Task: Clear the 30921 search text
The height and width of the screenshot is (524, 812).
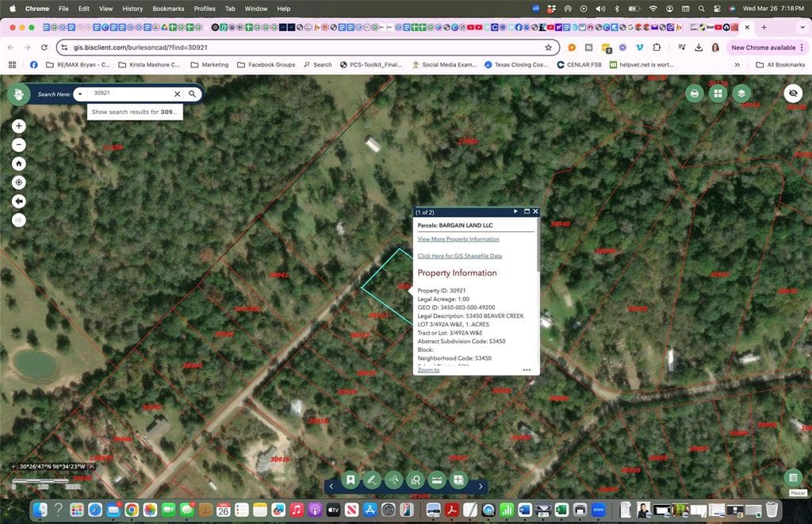Action: pyautogui.click(x=177, y=94)
